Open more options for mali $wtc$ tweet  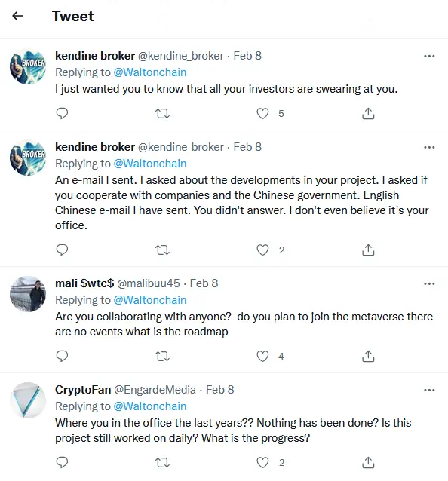click(x=429, y=283)
